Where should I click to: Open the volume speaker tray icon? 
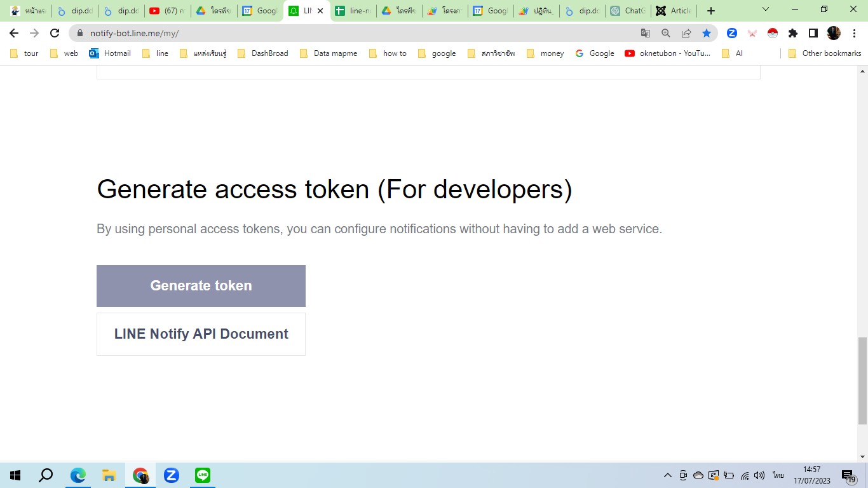coord(759,475)
